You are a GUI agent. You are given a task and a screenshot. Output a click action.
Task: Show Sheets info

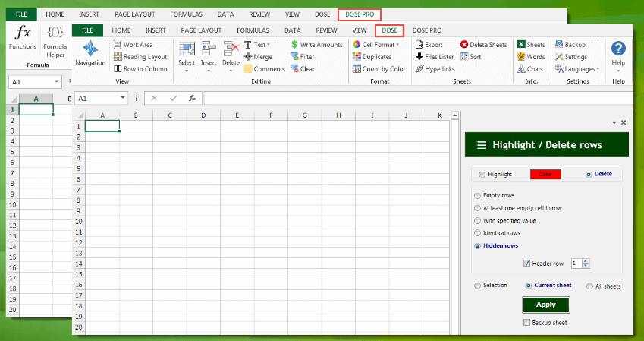pyautogui.click(x=531, y=44)
